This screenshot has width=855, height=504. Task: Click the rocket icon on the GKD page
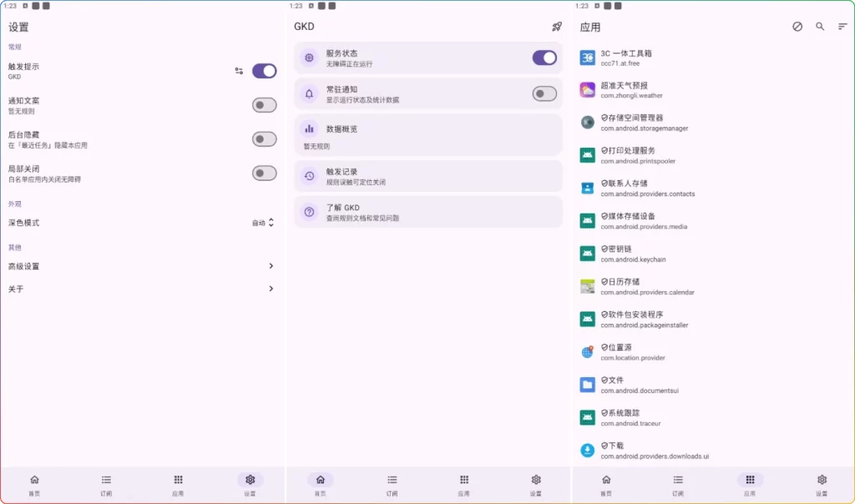[557, 27]
